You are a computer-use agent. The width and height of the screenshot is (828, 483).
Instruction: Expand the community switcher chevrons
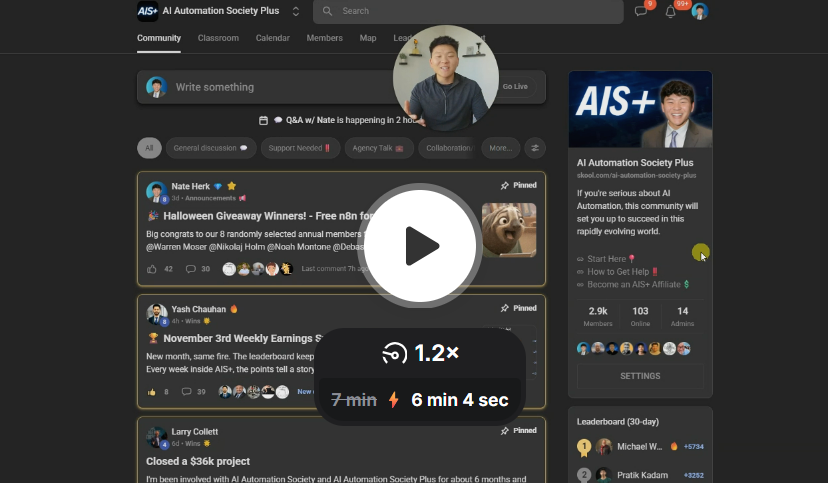pyautogui.click(x=296, y=12)
